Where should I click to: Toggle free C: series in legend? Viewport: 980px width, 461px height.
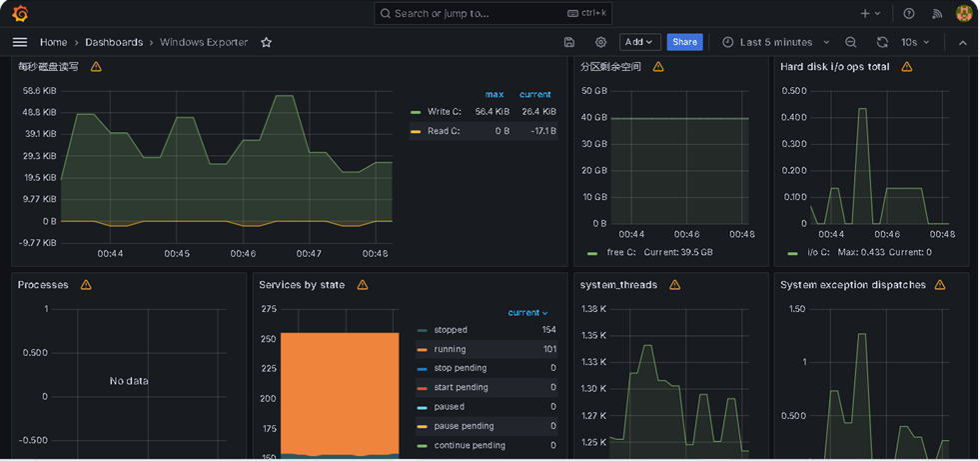pos(620,253)
